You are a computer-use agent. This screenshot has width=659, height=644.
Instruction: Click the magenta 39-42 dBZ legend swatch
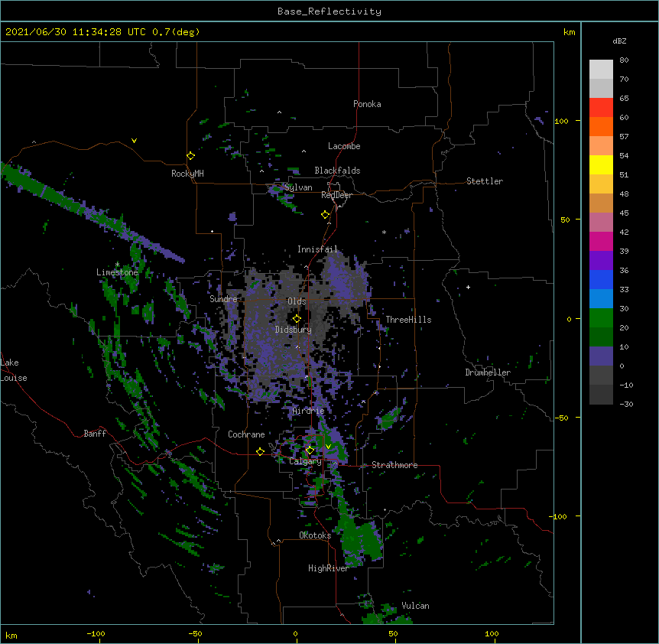tap(601, 241)
